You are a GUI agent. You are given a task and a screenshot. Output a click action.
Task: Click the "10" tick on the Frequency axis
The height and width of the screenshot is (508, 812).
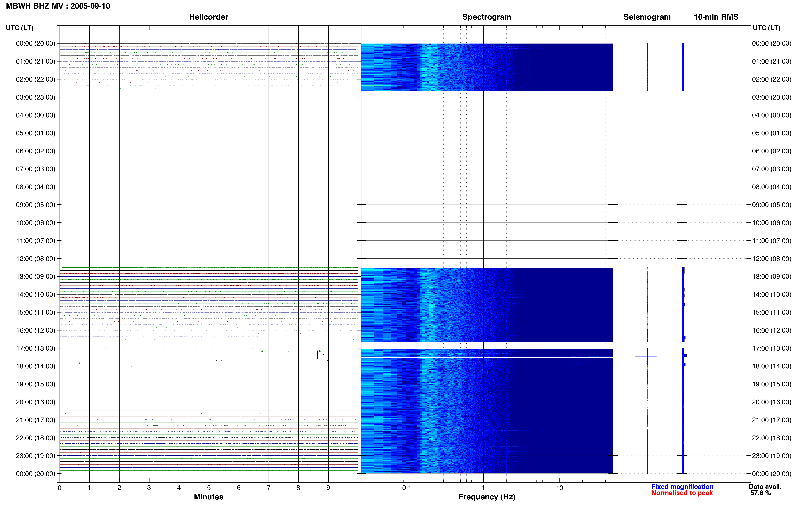click(559, 488)
